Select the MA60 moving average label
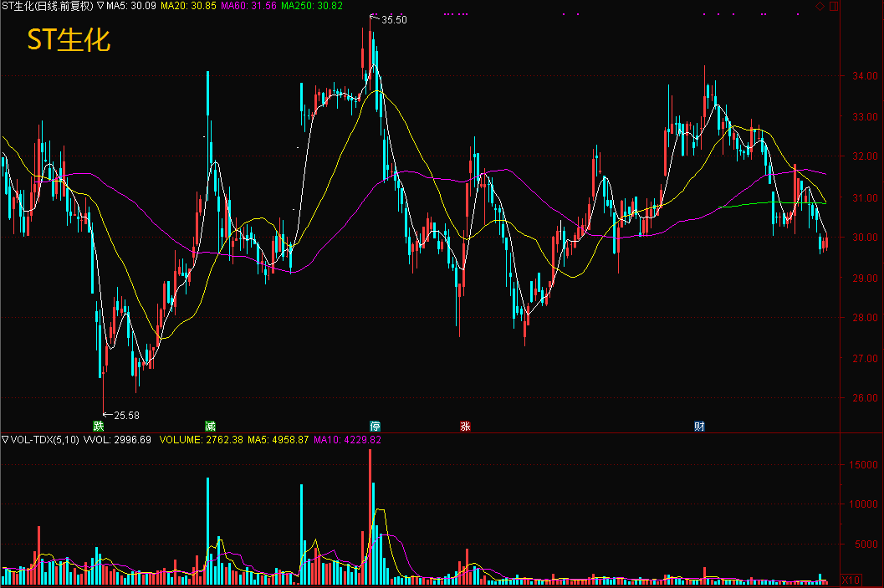The height and width of the screenshot is (588, 884). 248,6
